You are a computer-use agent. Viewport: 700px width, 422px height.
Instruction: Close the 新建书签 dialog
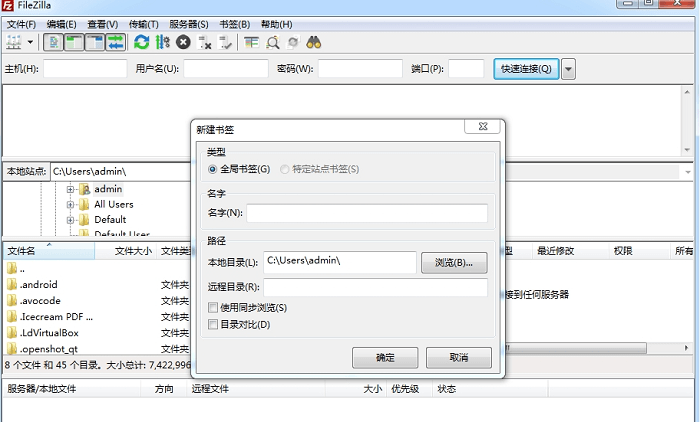pyautogui.click(x=482, y=126)
